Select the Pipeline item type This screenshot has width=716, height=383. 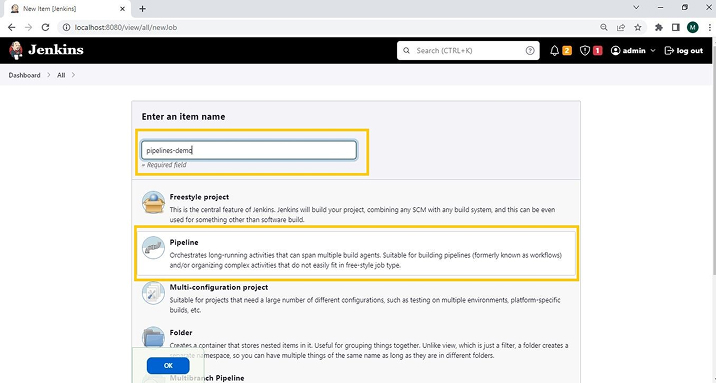point(356,253)
